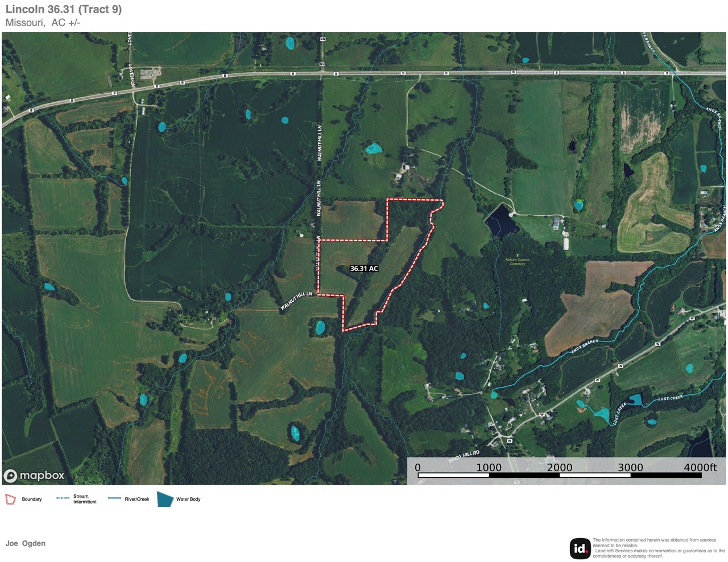Viewport: 728px width, 562px height.
Task: Click the 3000 mark on scale bar
Action: 630,467
